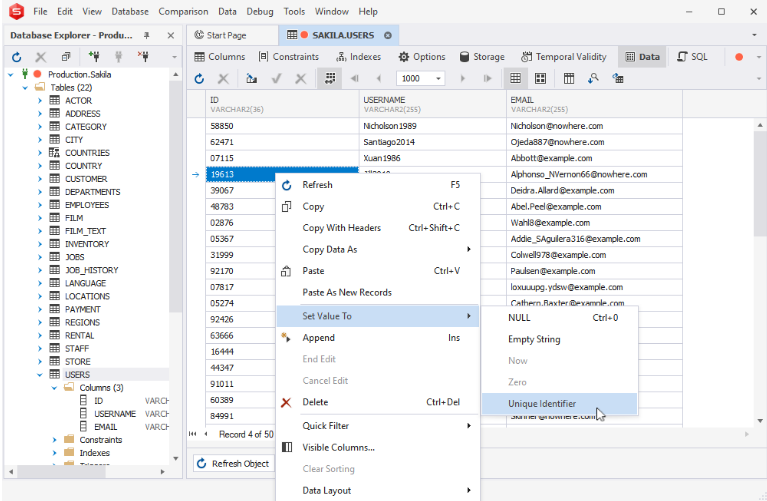The image size is (767, 501).
Task: Click the Refresh Object button
Action: (233, 463)
